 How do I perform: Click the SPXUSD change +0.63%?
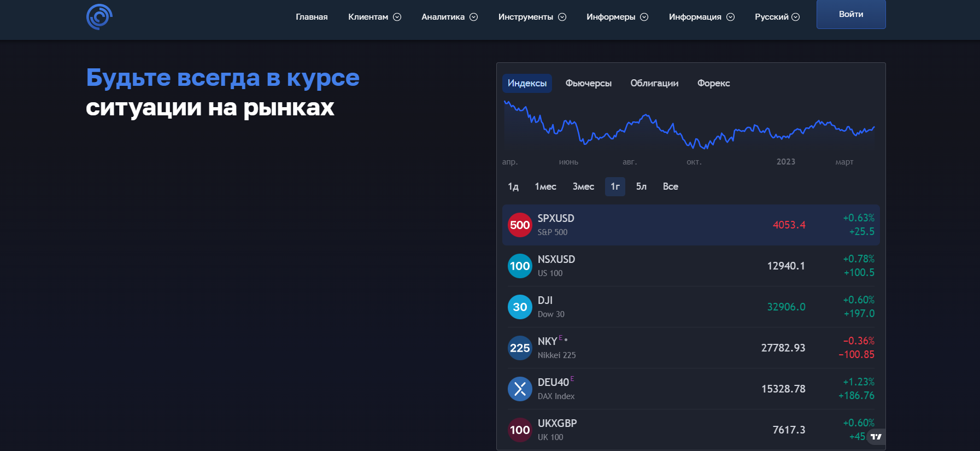click(x=859, y=218)
